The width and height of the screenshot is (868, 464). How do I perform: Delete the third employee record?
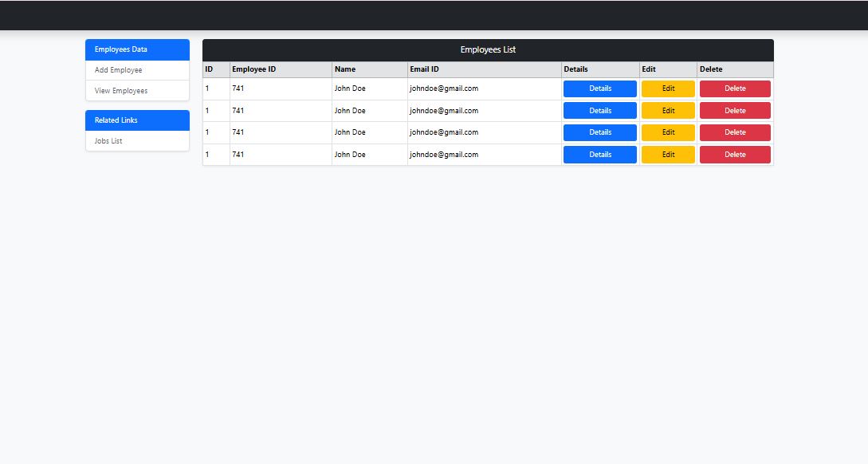(x=735, y=132)
